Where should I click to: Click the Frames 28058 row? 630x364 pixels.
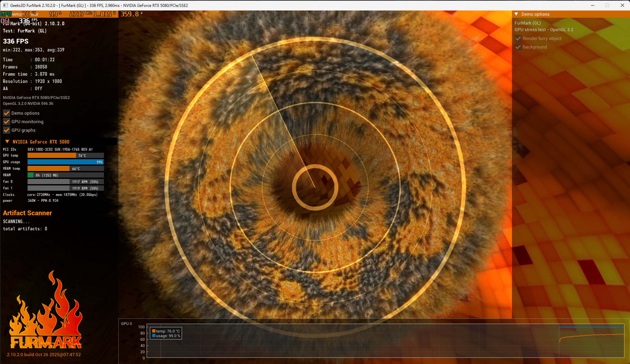pyautogui.click(x=25, y=67)
